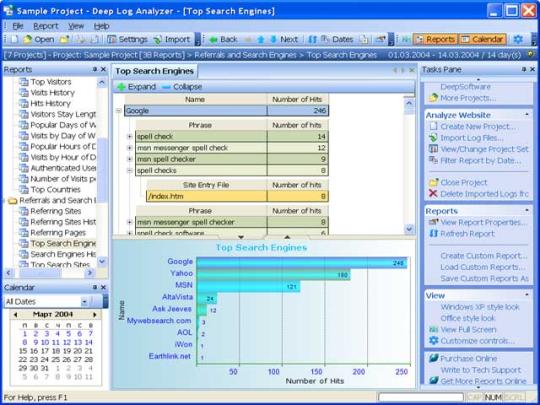Select day 15 in the calendar
This screenshot has height=405, width=540.
(x=23, y=351)
